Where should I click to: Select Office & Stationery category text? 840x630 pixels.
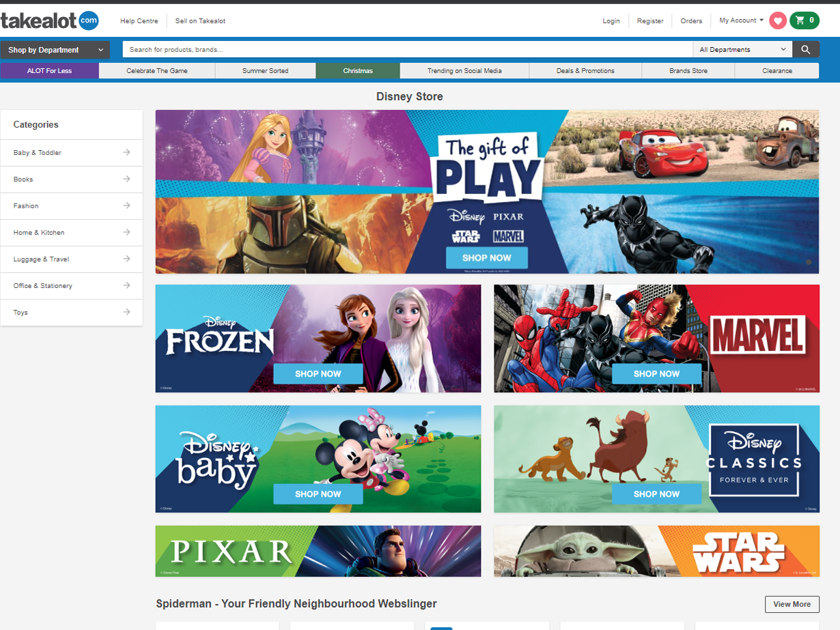tap(43, 286)
